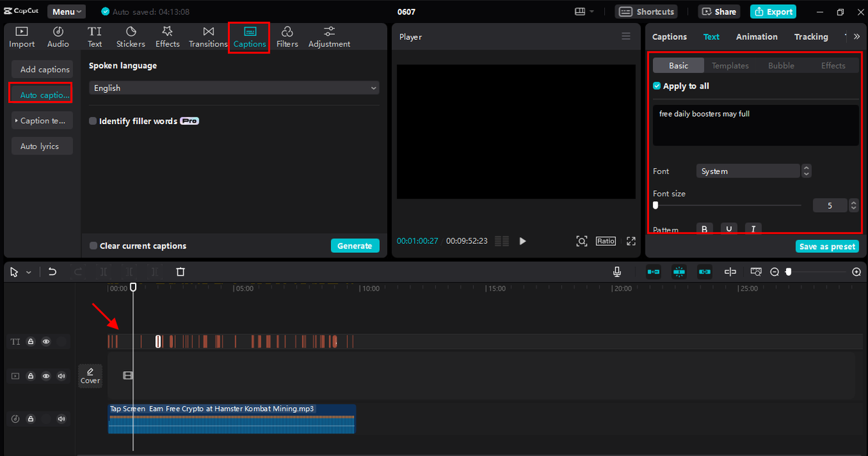Lock the audio track

click(x=31, y=419)
